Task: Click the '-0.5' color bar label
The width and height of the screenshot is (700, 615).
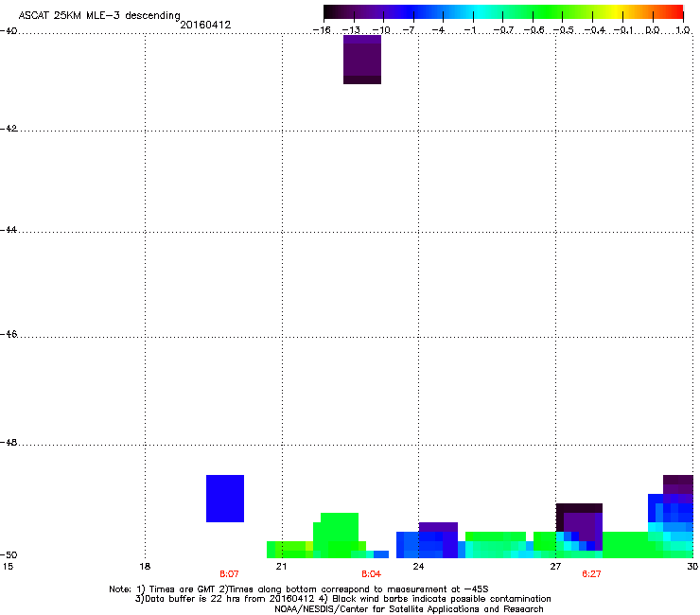Action: [564, 30]
